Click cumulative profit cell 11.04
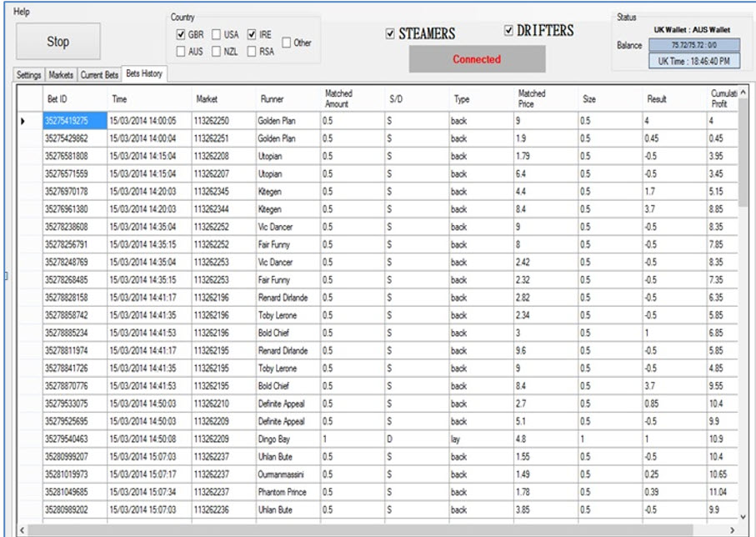 pyautogui.click(x=723, y=492)
